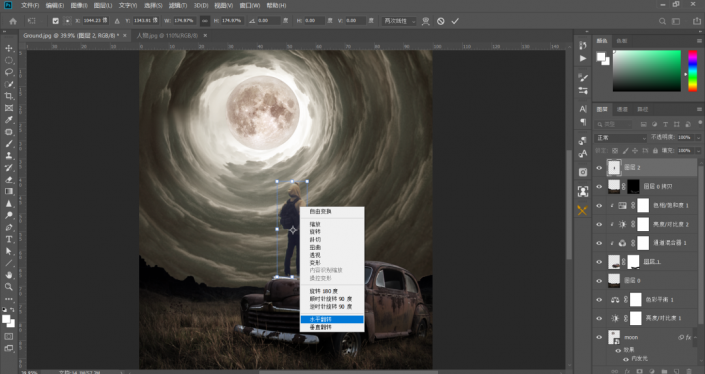705x374 pixels.
Task: Open the interpolation method dropdown
Action: tap(399, 21)
